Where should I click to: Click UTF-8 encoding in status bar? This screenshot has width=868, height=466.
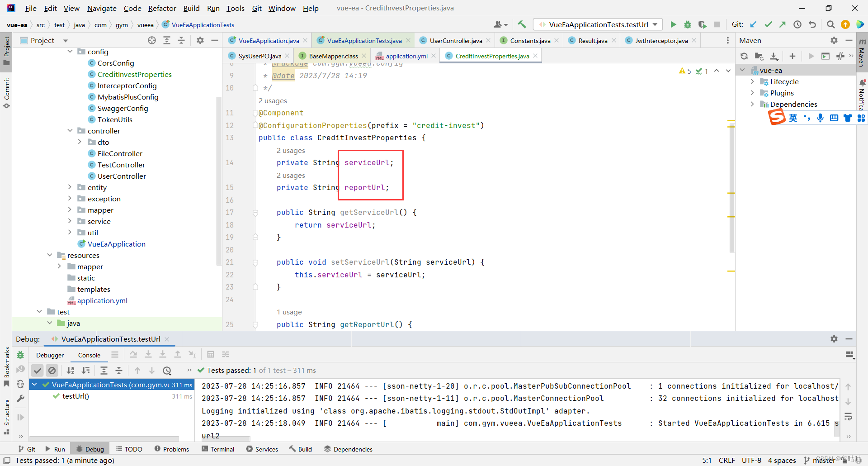751,460
